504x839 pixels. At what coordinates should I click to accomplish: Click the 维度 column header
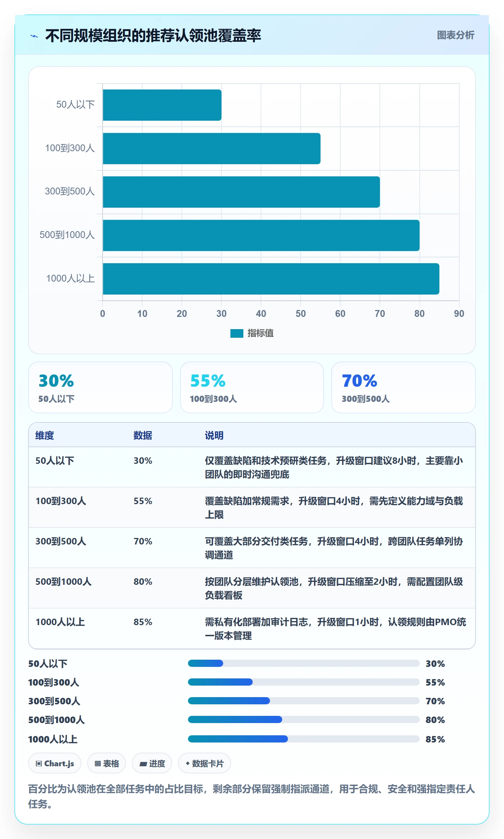pos(45,435)
